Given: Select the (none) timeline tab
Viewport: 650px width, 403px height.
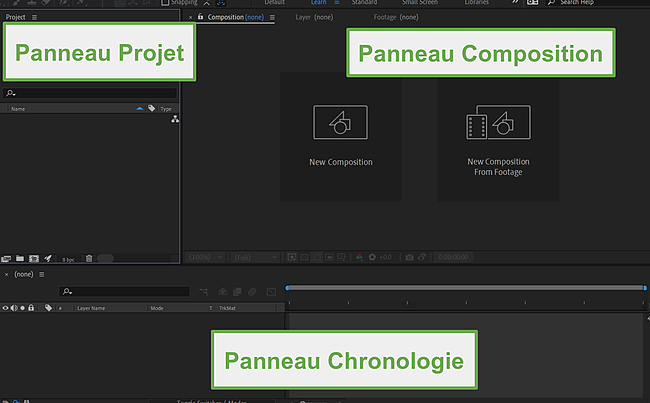Looking at the screenshot, I should 24,274.
